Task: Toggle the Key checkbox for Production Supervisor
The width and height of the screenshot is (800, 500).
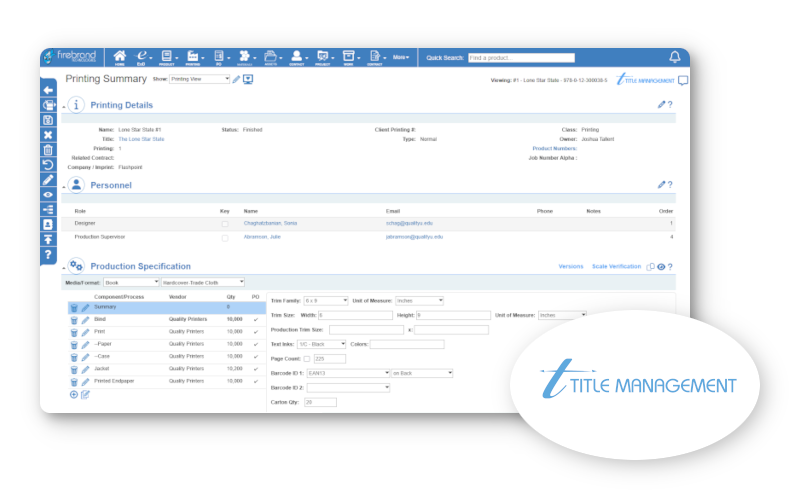Action: (x=225, y=238)
